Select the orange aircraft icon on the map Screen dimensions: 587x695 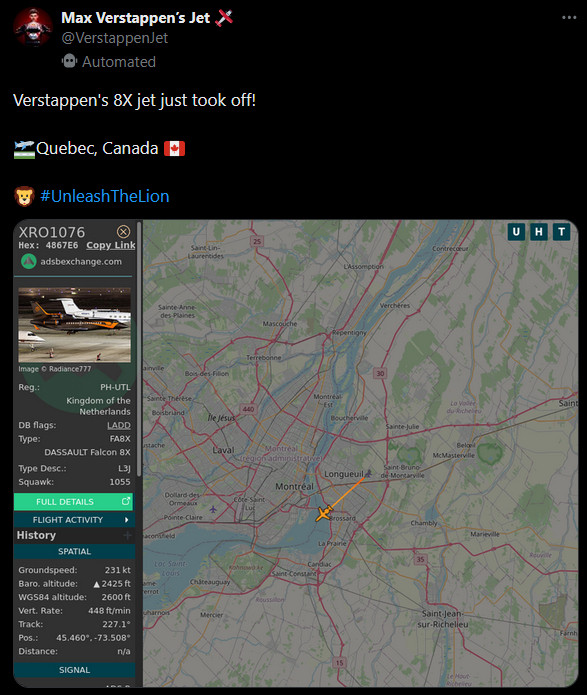click(325, 513)
